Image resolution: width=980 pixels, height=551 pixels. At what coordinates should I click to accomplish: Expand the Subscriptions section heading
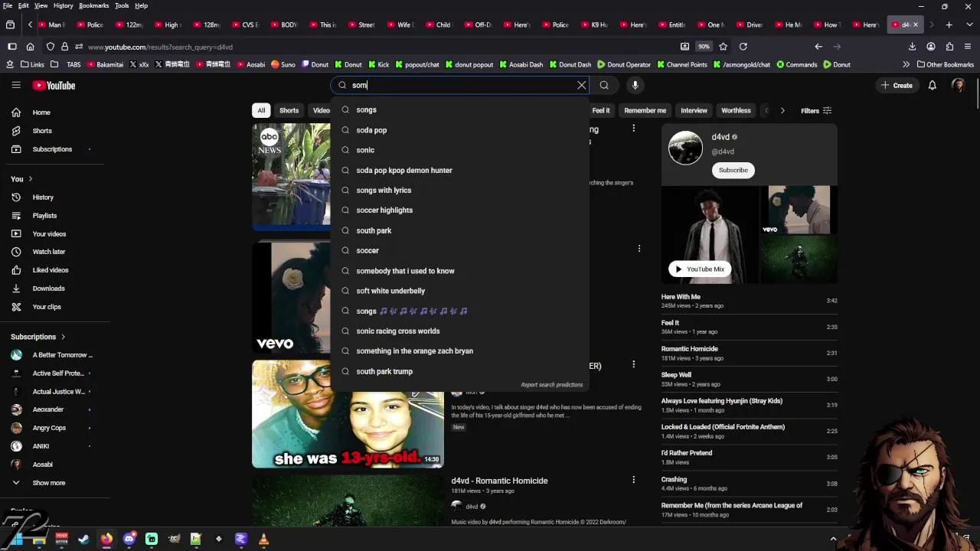38,337
